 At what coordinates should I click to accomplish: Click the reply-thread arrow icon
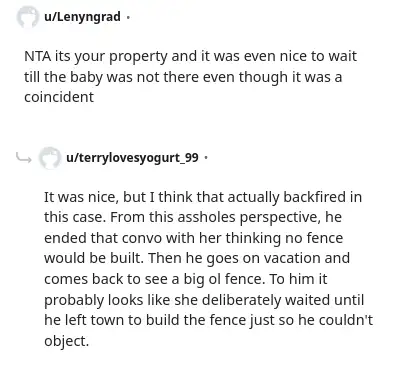point(24,157)
